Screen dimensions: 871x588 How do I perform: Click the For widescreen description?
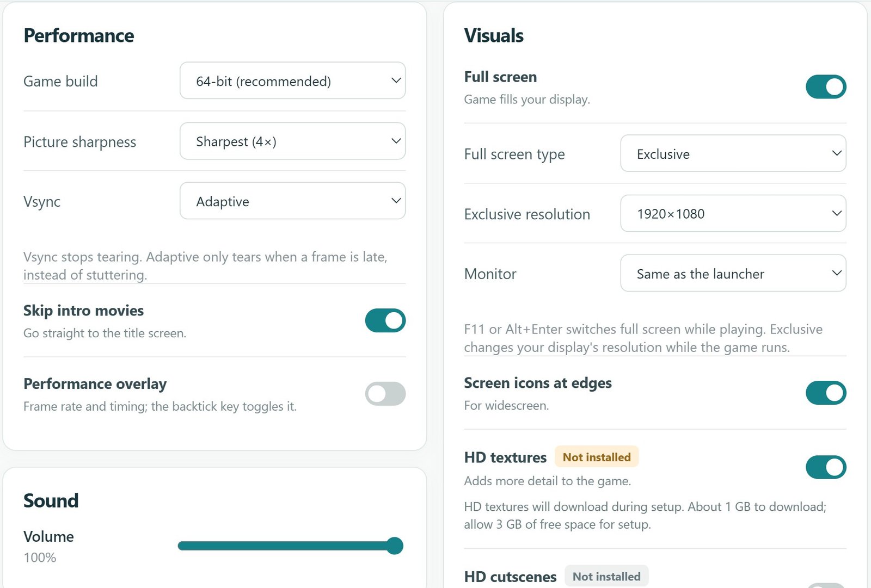[x=506, y=406]
